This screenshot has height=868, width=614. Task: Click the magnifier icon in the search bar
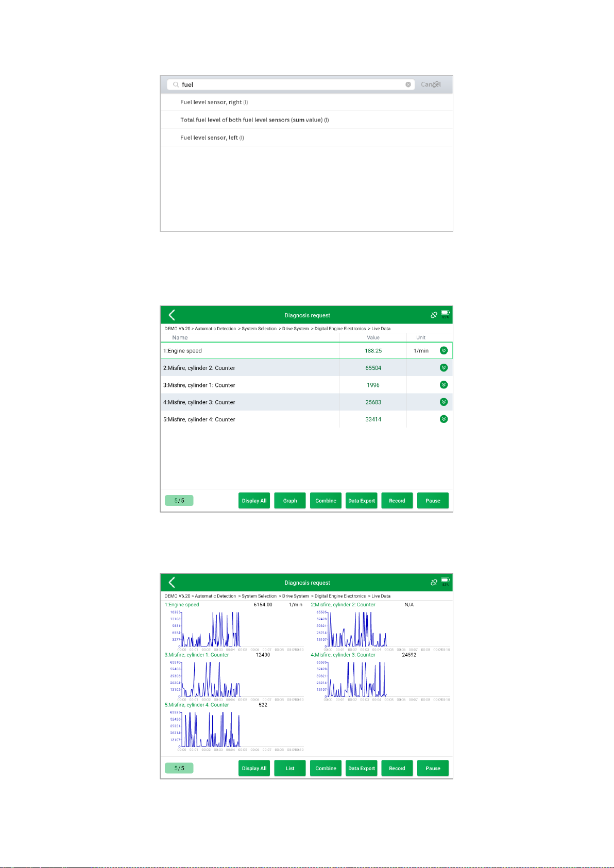point(176,84)
